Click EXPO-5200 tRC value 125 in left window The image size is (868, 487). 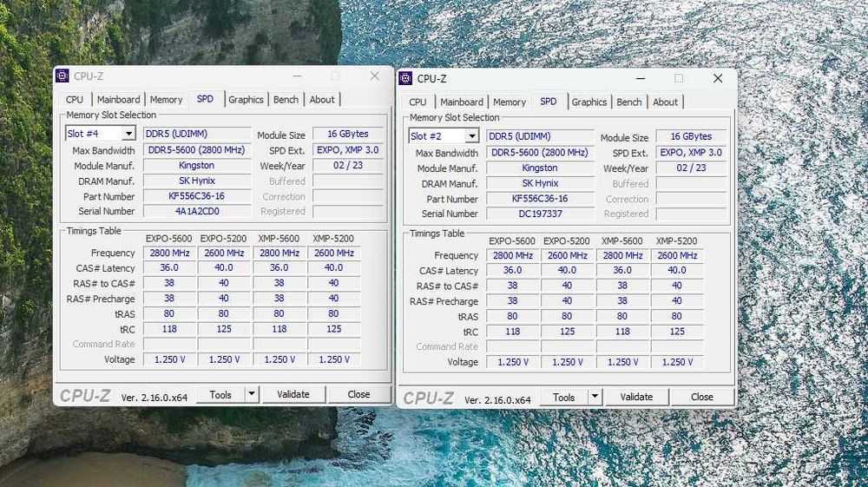(x=224, y=329)
